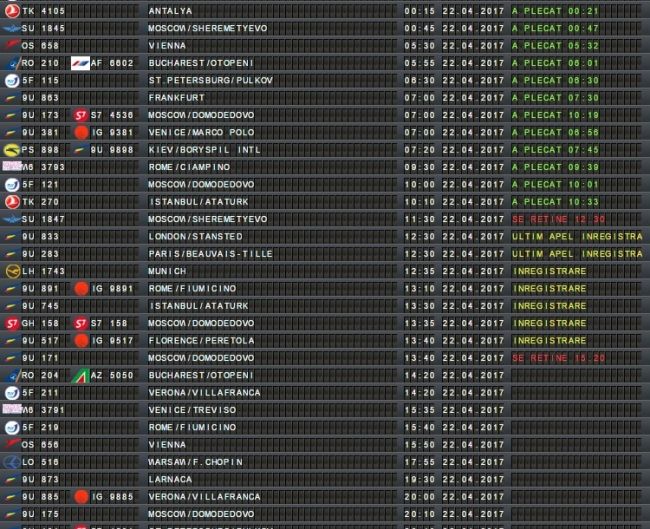
Task: Select destination ST. PETERSBURG/PULKOV
Action: tap(211, 80)
